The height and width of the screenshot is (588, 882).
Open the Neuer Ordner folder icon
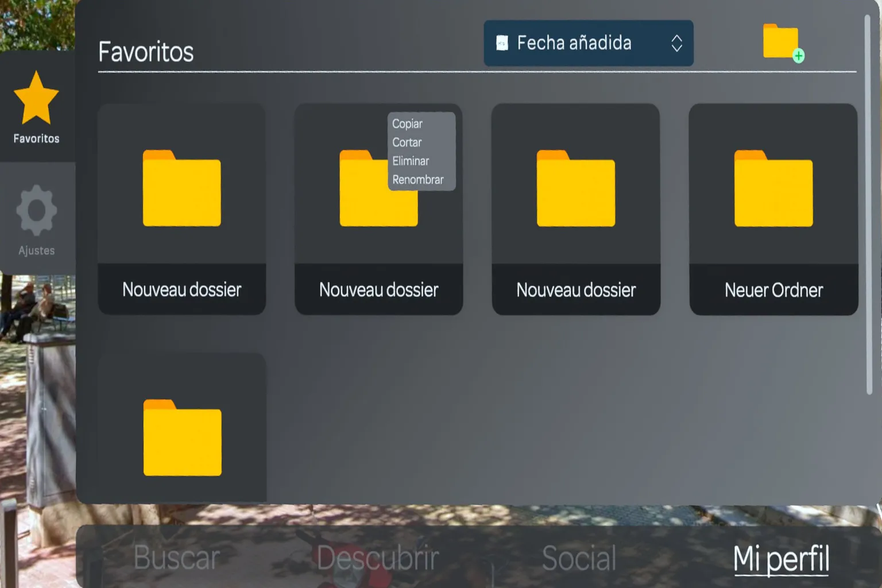[x=773, y=188]
